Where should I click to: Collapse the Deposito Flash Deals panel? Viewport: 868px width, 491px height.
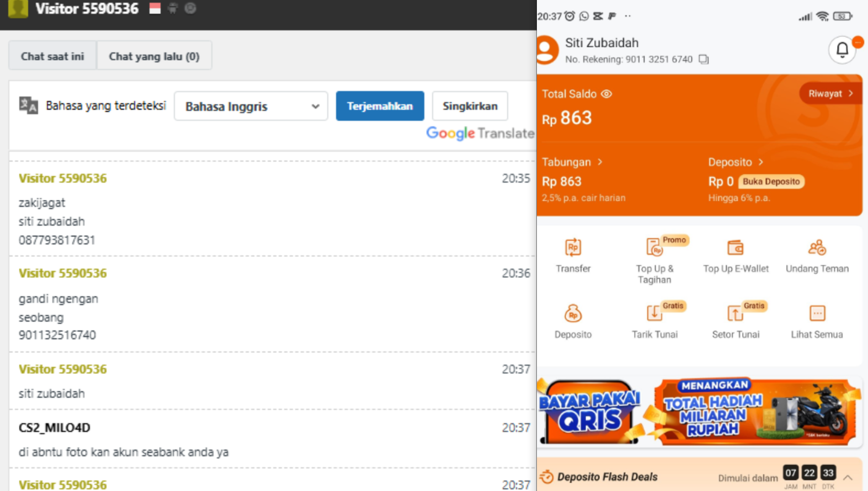(x=848, y=477)
